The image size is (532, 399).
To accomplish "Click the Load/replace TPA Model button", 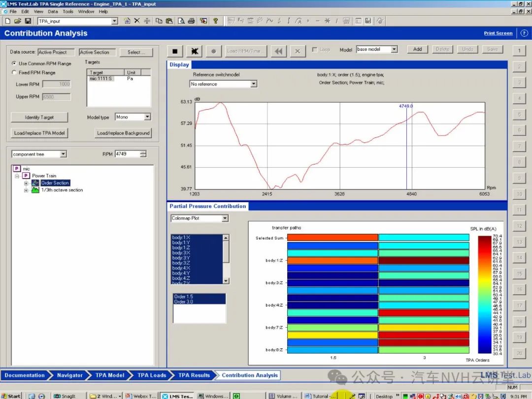I will (39, 133).
